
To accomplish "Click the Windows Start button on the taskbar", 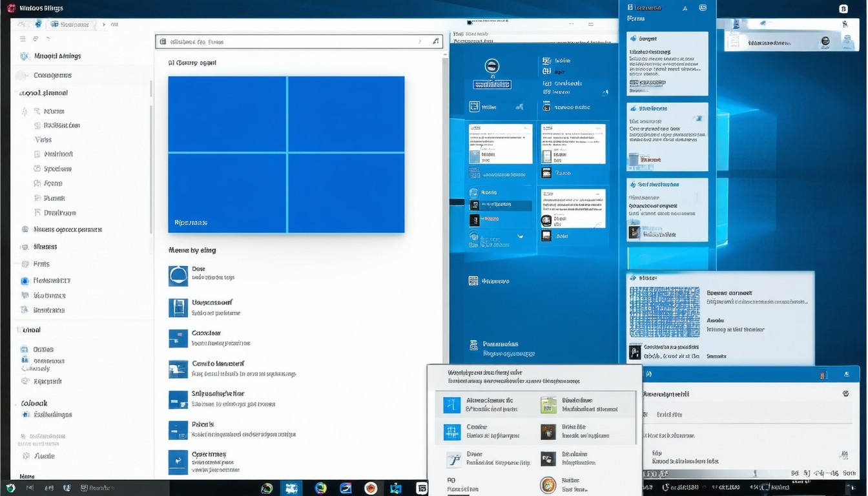I will 10,488.
